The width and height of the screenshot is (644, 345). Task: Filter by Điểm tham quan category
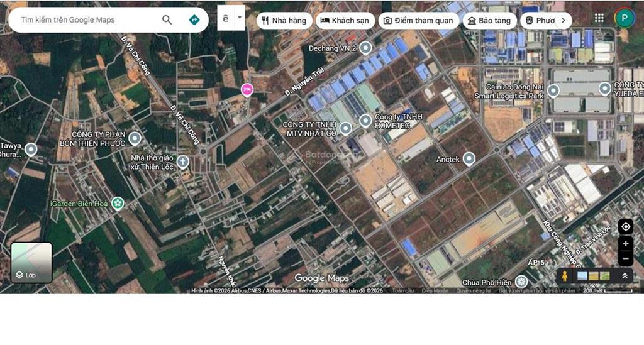[x=418, y=21]
